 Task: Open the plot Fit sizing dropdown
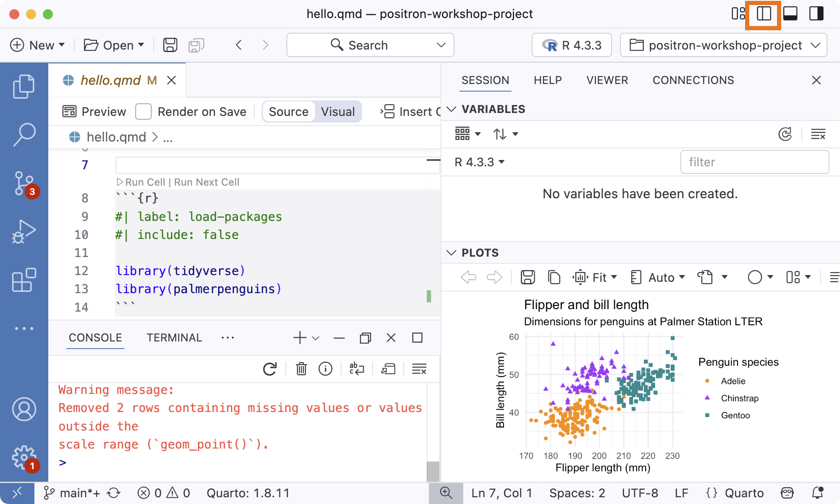tap(595, 277)
